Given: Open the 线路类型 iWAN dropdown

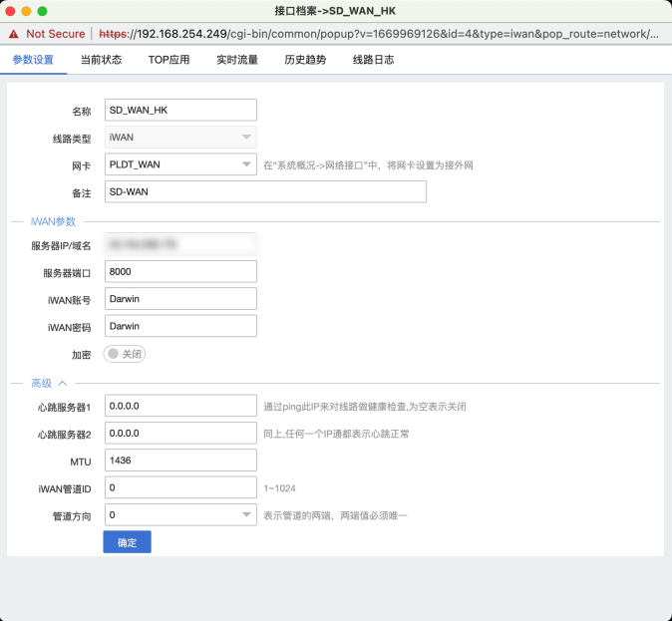Looking at the screenshot, I should click(180, 138).
